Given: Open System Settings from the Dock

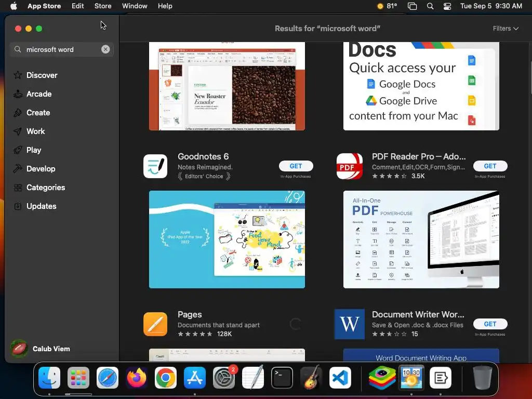Looking at the screenshot, I should click(x=224, y=378).
